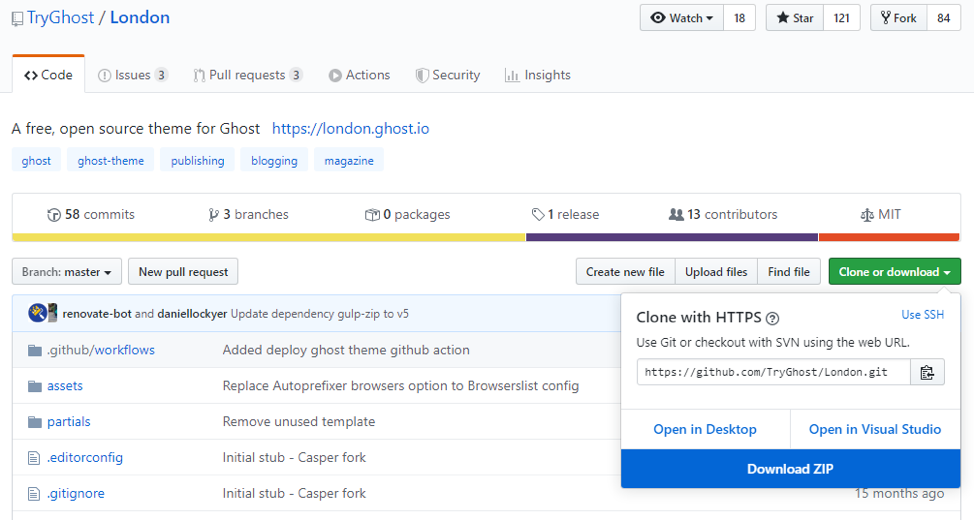974x520 pixels.
Task: Star the London repository
Action: (x=794, y=18)
